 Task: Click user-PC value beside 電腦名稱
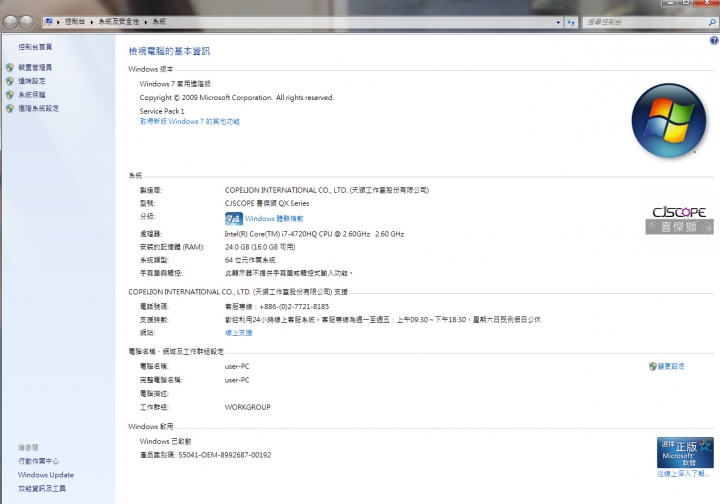(237, 366)
